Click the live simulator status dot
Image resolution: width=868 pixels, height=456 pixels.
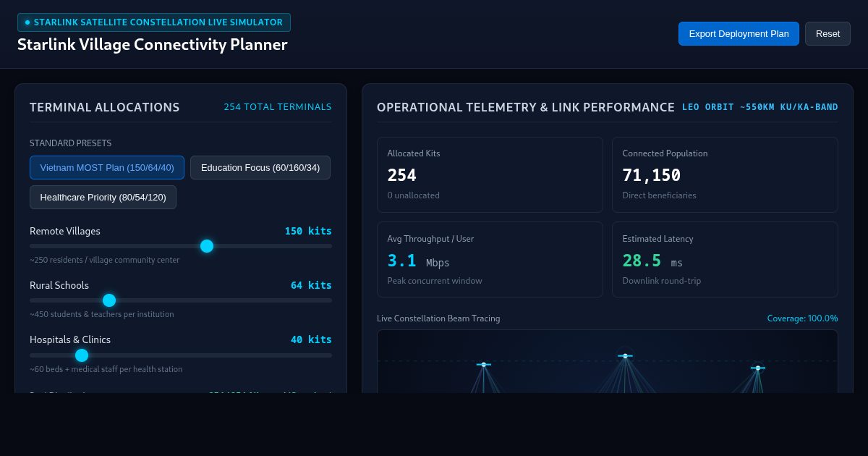point(27,22)
